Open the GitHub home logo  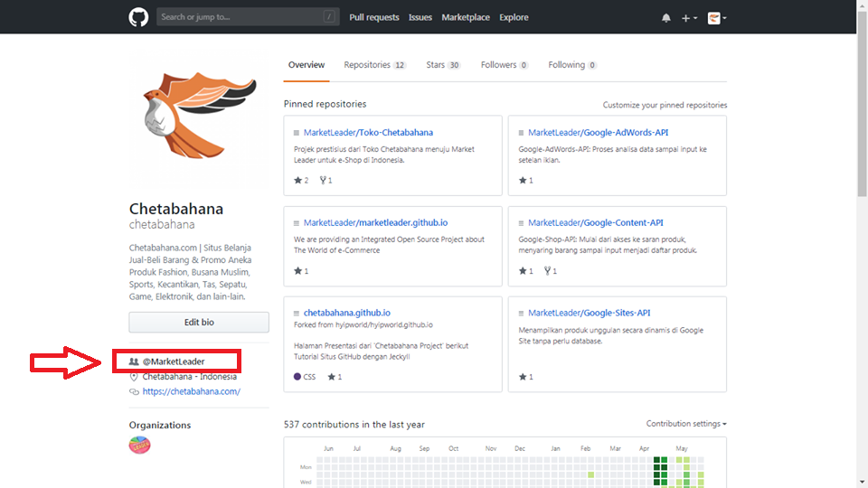[x=138, y=17]
